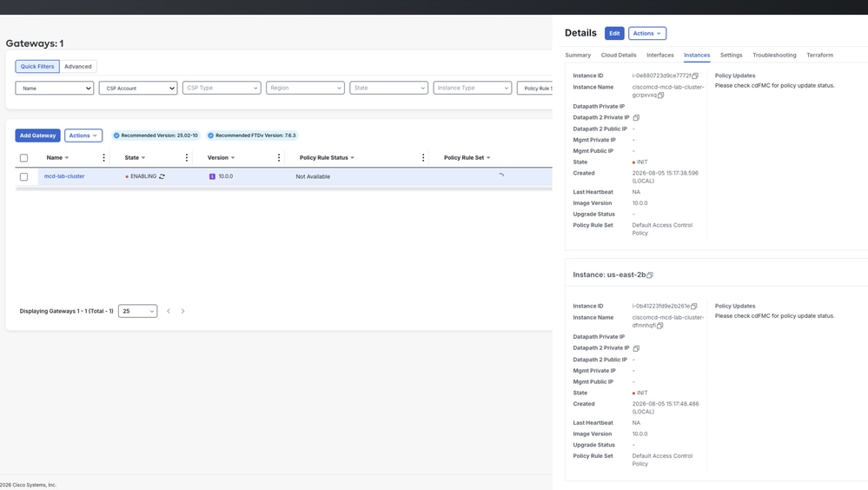
Task: Sort by the Name column header
Action: (x=57, y=158)
